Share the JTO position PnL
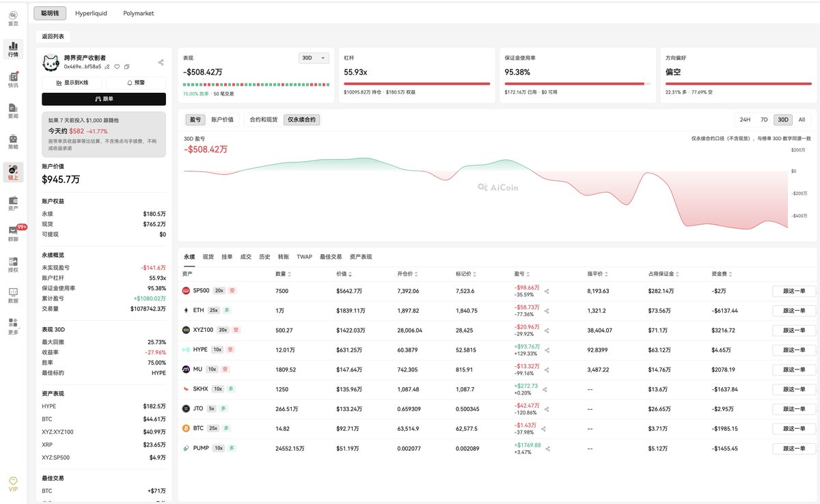The width and height of the screenshot is (820, 504). [547, 409]
